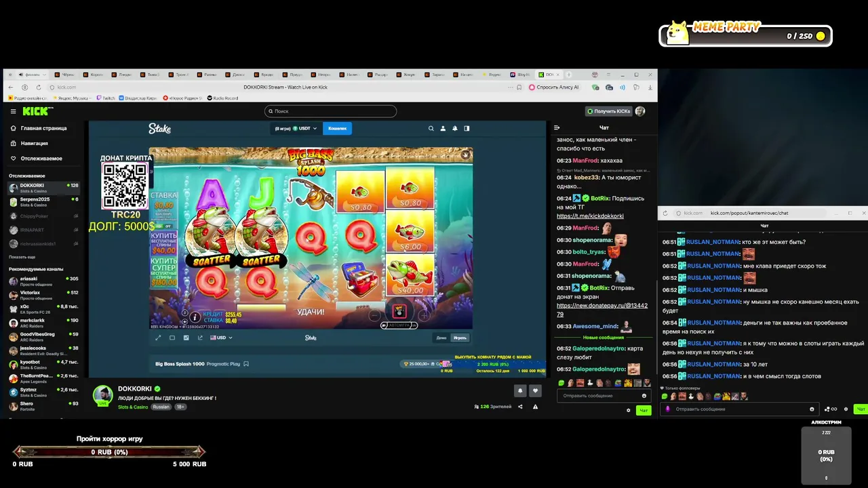Collapse the Kick chat panel
Screen dimensions: 868x488
(557, 127)
